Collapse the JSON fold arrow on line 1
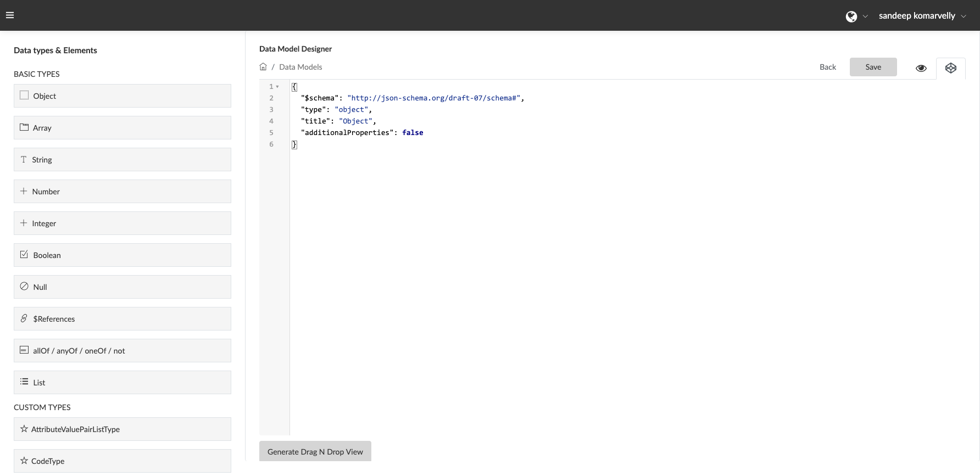Screen dimensions: 980x476 277,87
